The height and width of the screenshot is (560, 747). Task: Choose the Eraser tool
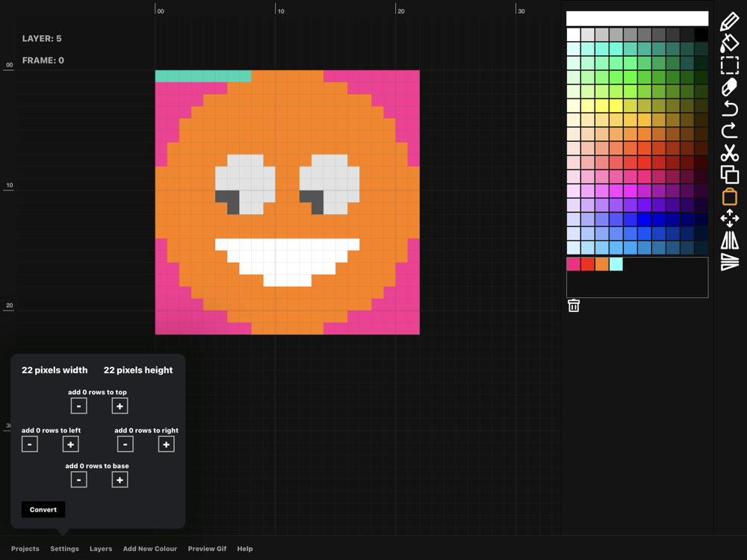pyautogui.click(x=729, y=87)
